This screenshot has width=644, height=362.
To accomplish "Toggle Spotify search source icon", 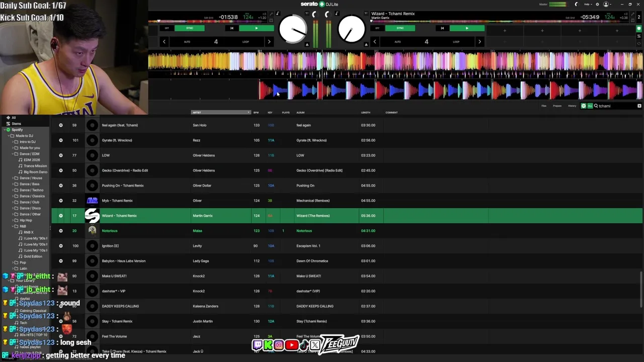I will point(584,106).
